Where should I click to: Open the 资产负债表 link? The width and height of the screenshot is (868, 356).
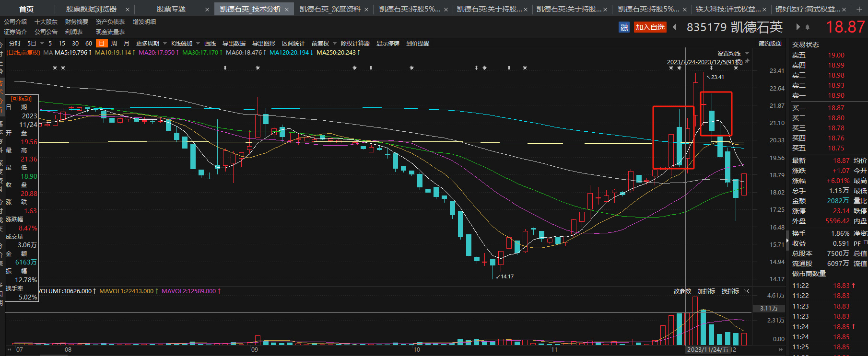coord(110,22)
